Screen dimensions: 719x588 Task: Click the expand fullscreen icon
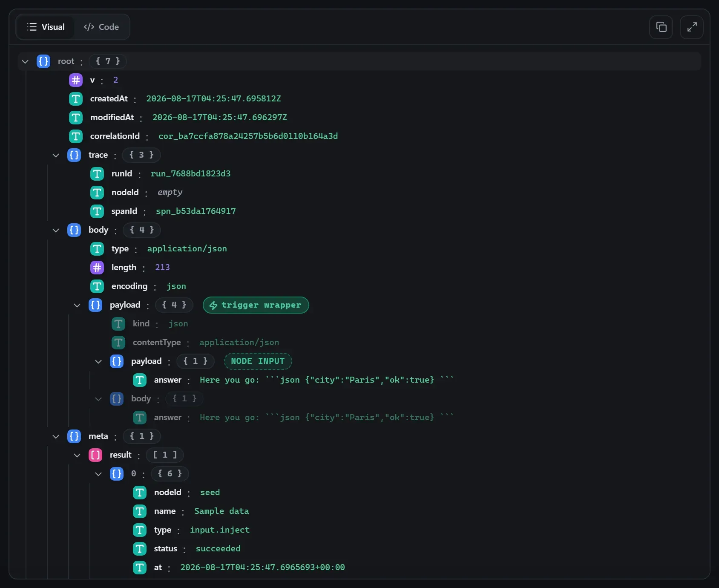692,27
